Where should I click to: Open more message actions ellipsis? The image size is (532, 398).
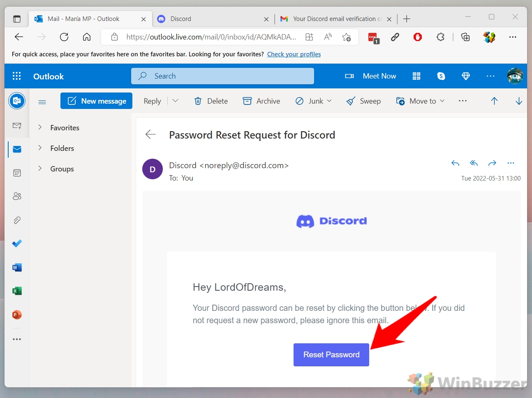(x=511, y=163)
